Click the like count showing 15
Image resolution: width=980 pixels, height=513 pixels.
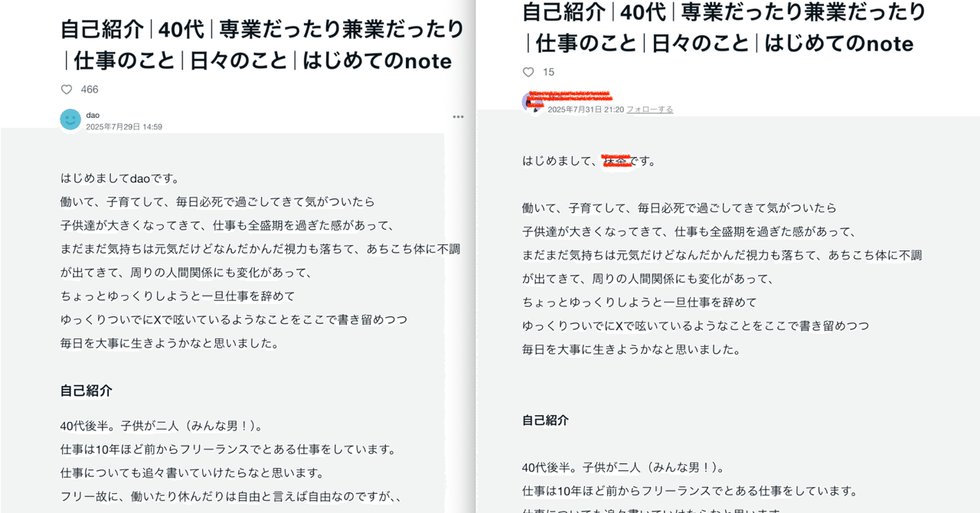pos(548,71)
